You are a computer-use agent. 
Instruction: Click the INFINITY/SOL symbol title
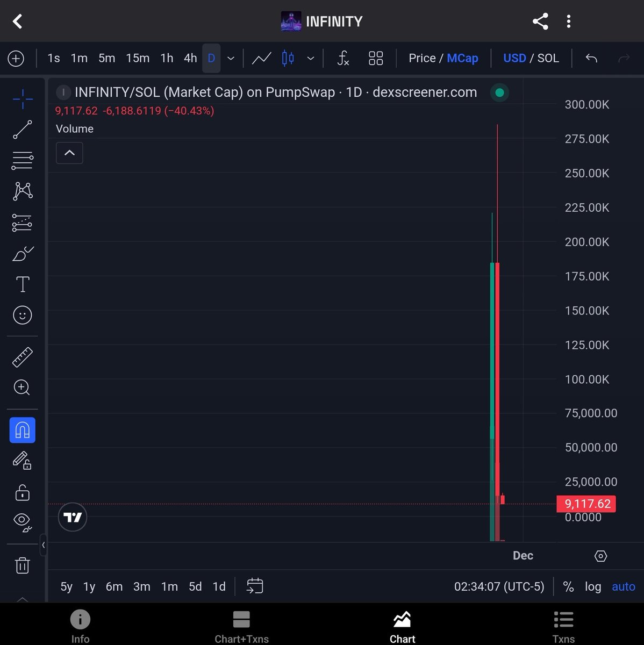[x=276, y=92]
